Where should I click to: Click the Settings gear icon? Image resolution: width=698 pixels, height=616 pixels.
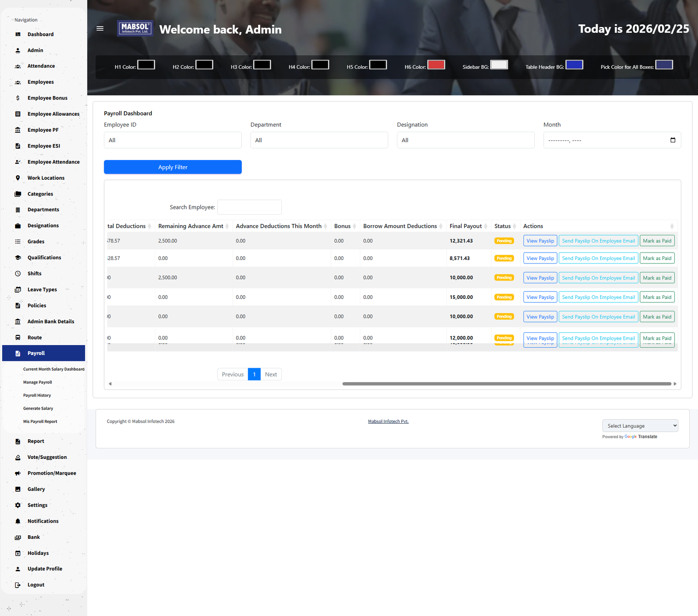[18, 505]
